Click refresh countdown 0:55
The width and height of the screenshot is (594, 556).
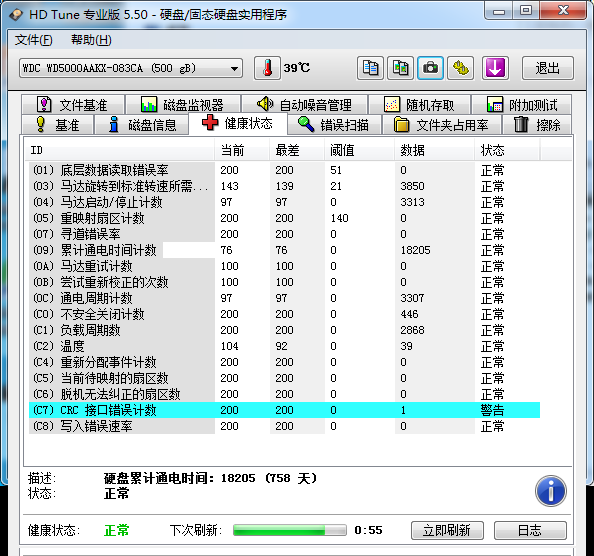pos(368,530)
